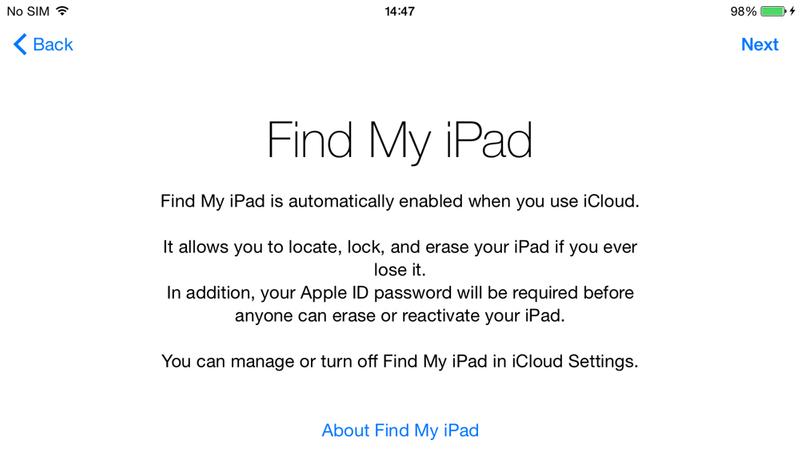800x466 pixels.
Task: Tap the green battery icon
Action: point(773,11)
